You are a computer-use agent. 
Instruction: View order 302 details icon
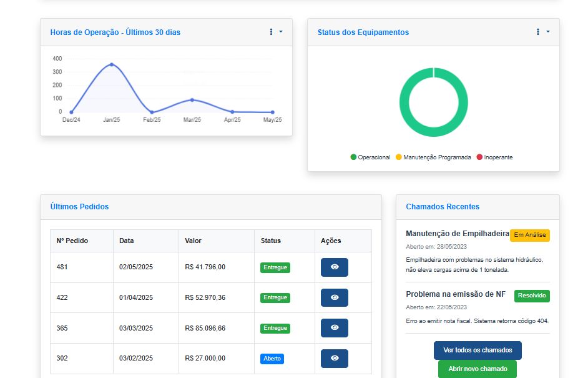tap(334, 359)
